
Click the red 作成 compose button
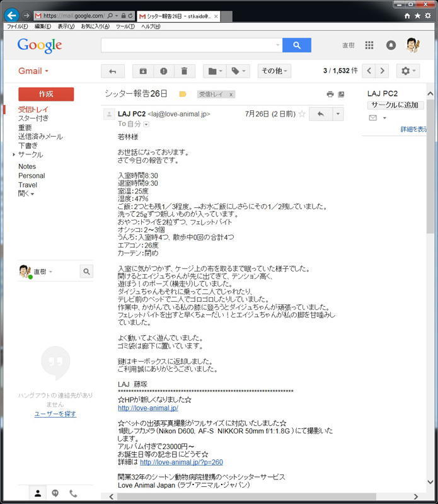click(x=46, y=94)
